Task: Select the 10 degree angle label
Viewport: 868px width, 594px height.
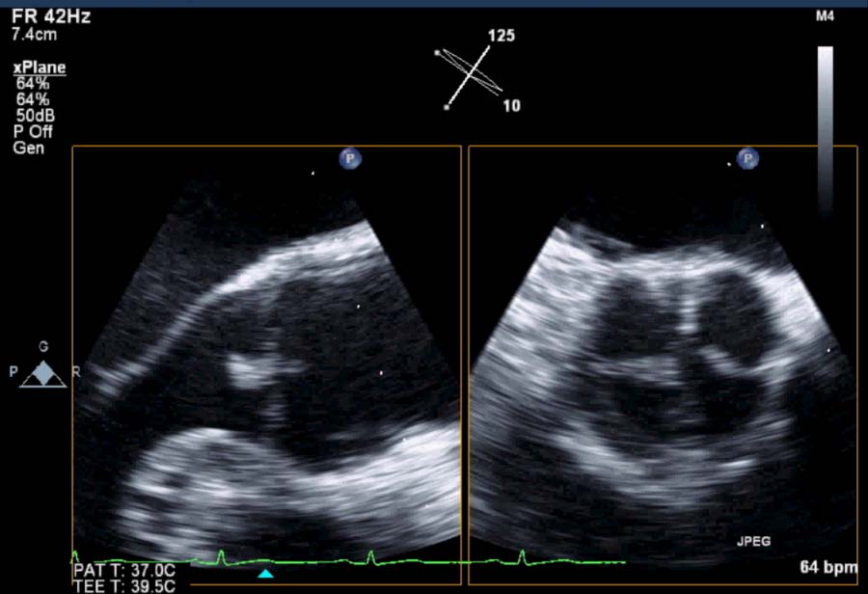Action: pyautogui.click(x=511, y=105)
